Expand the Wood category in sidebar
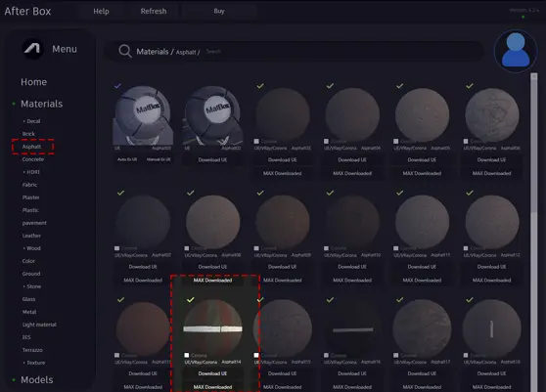Screen dimensions: 546x392 31,248
